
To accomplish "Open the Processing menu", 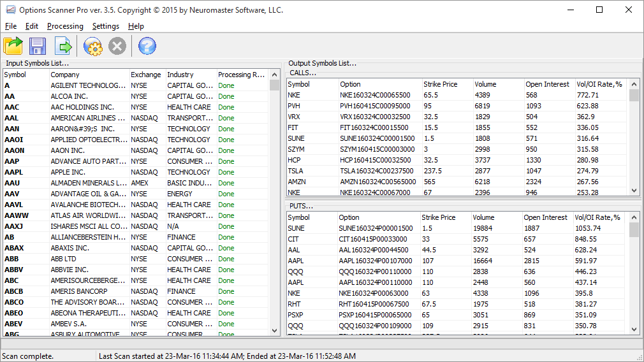I will 65,26.
